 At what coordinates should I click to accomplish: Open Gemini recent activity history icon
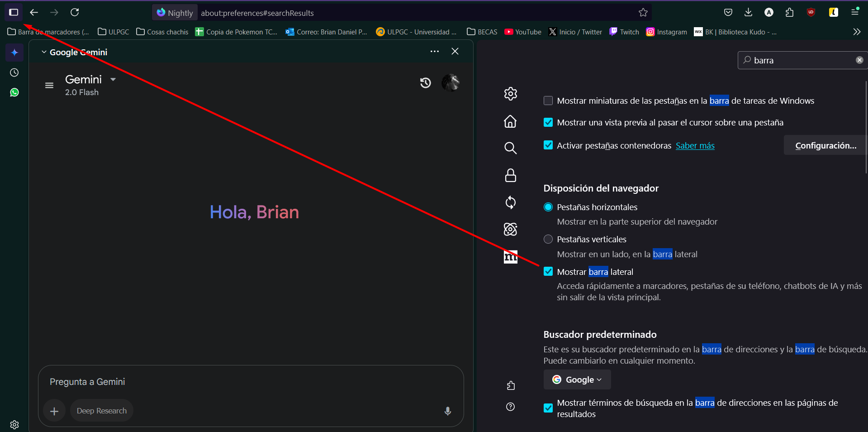click(425, 83)
